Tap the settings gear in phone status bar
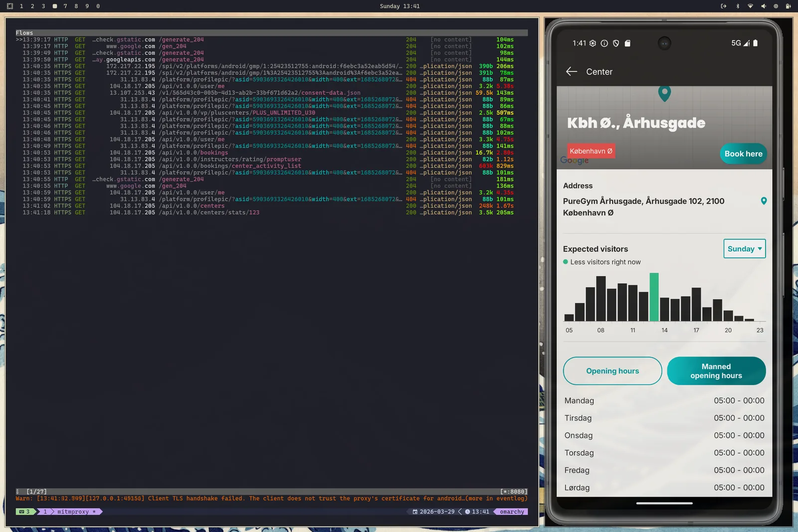This screenshot has width=798, height=532. [x=593, y=43]
